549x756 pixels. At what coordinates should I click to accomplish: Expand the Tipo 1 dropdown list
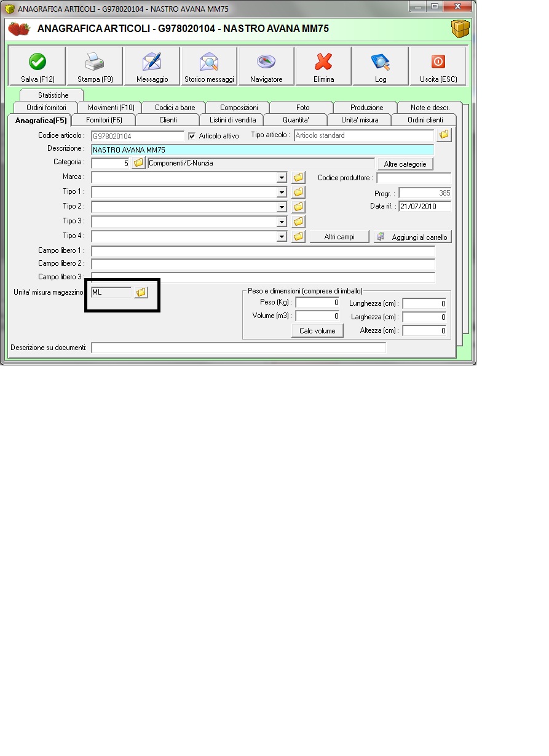[x=282, y=193]
